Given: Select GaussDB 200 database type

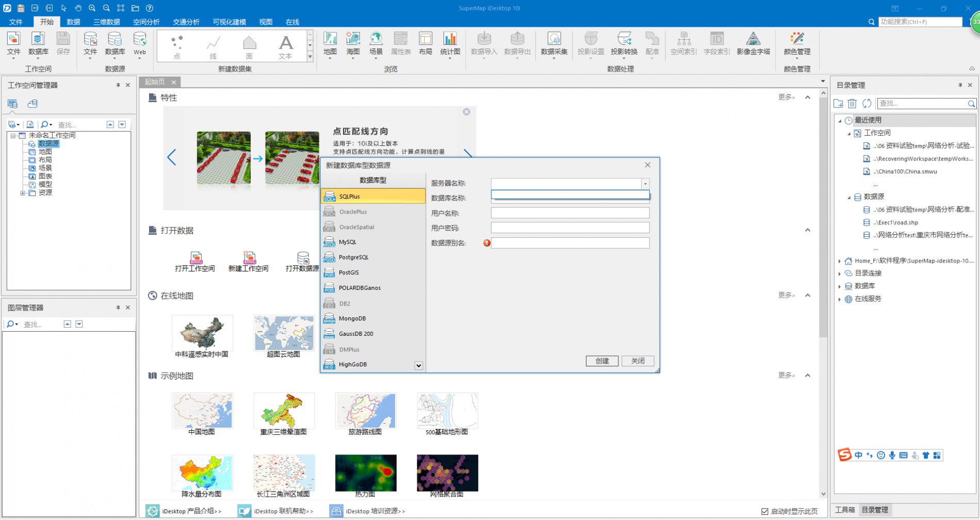Looking at the screenshot, I should click(x=373, y=334).
